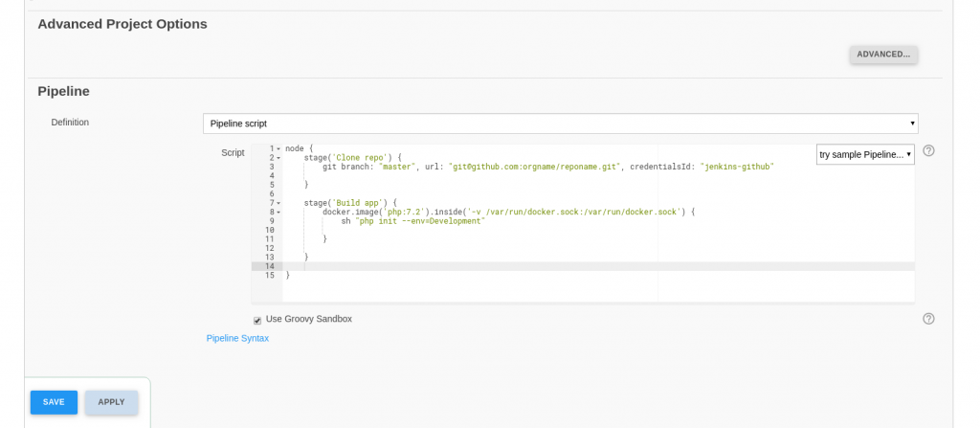Open the Pipeline Syntax link

pos(237,338)
